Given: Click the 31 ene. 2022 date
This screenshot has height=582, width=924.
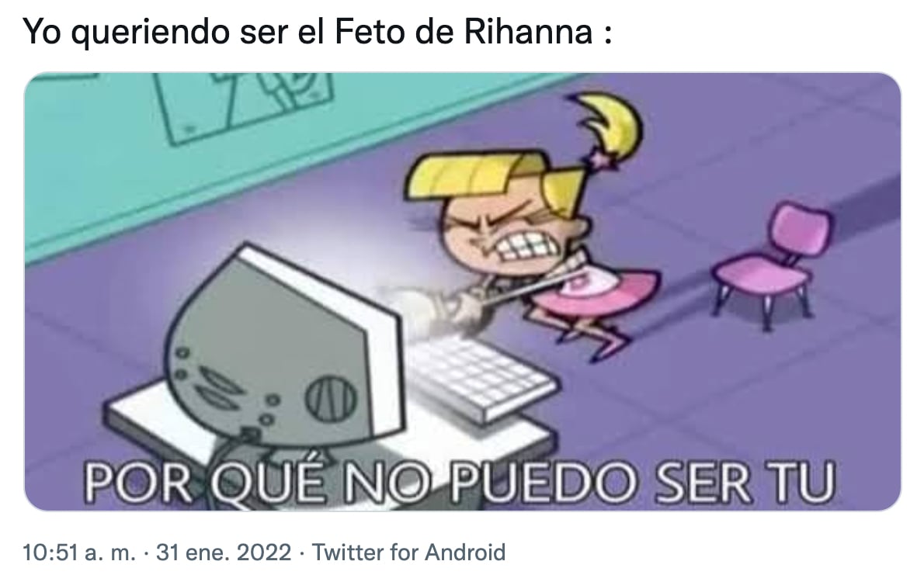Looking at the screenshot, I should [x=224, y=553].
